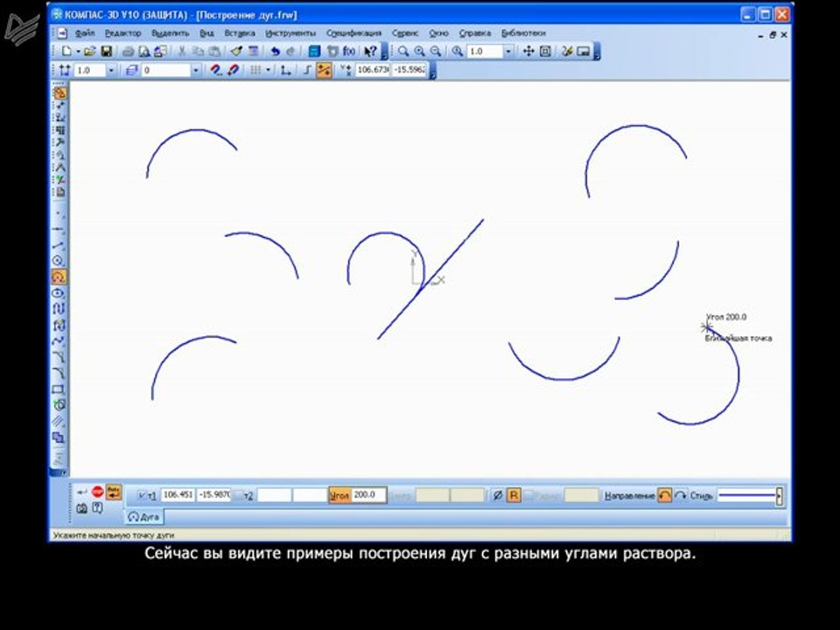The height and width of the screenshot is (630, 840).
Task: Open the f(x) variables icon
Action: [349, 52]
